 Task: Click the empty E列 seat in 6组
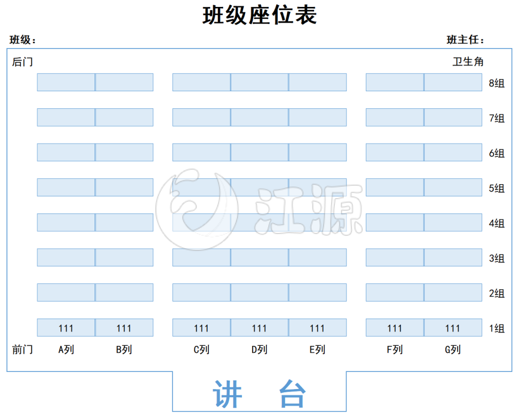pos(317,152)
